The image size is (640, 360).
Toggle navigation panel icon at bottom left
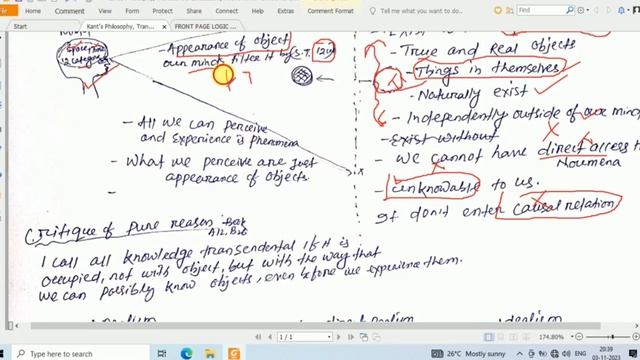[10, 326]
